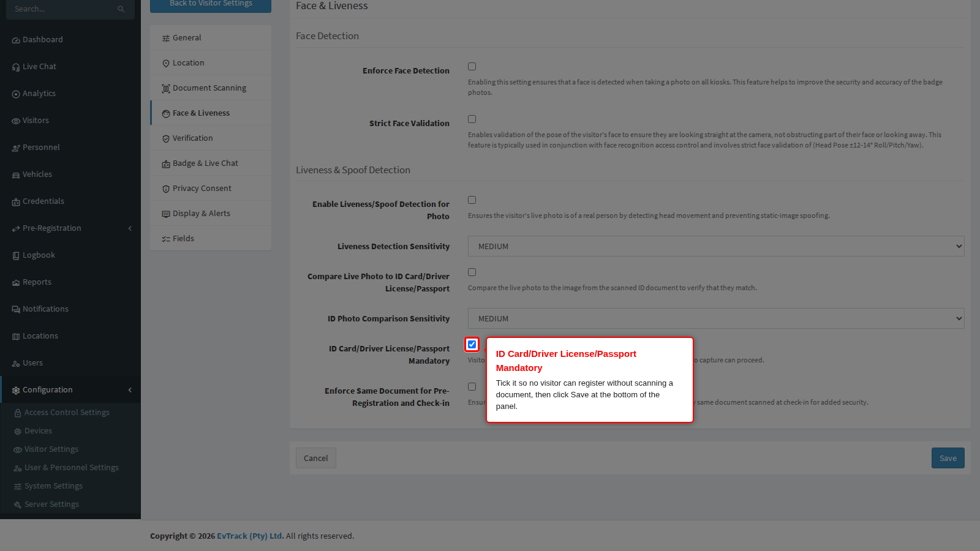Collapse the Configuration menu chevron
Image resolution: width=980 pixels, height=551 pixels.
(130, 390)
